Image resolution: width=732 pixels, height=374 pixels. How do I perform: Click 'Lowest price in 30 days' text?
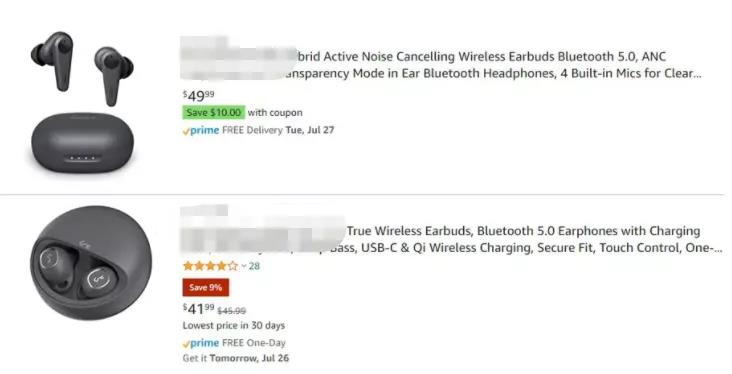point(233,325)
